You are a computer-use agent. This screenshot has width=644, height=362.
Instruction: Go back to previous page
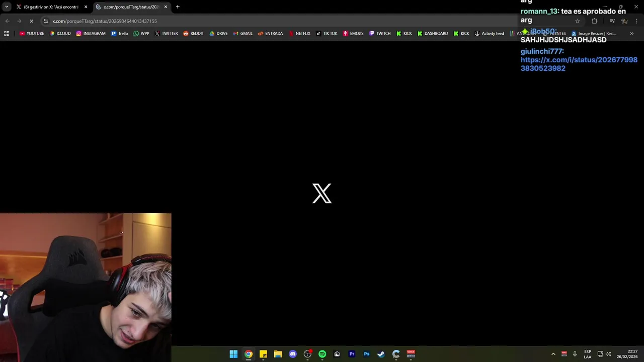(7, 21)
